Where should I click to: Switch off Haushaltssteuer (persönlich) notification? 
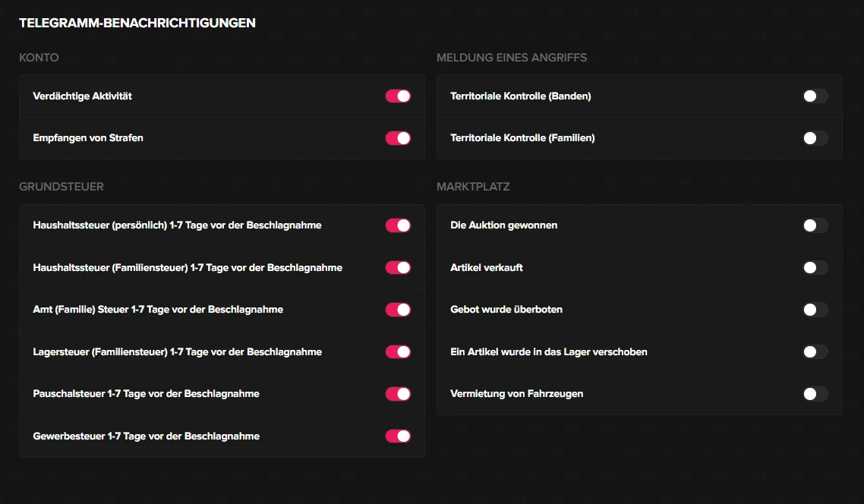tap(398, 225)
